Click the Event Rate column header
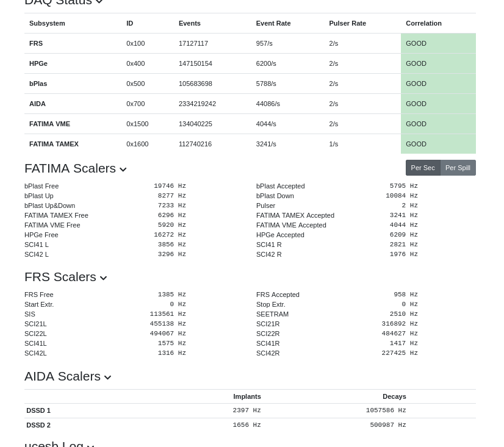The image size is (504, 447). point(273,23)
